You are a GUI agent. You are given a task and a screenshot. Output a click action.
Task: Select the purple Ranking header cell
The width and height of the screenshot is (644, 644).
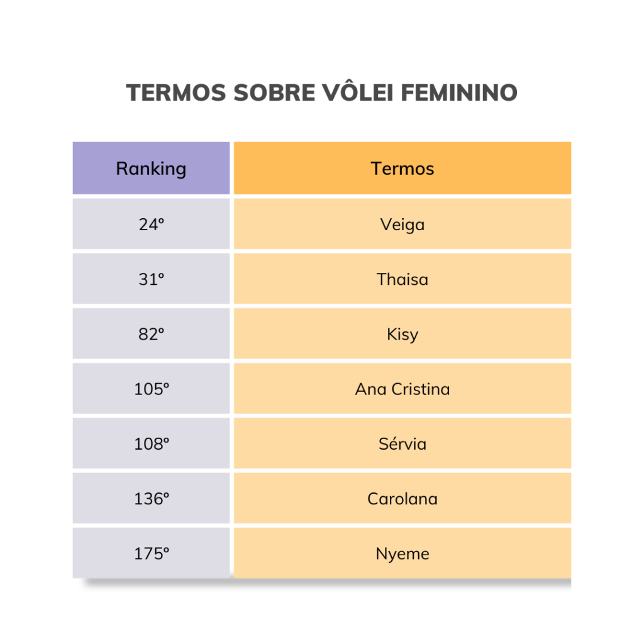[x=151, y=169]
